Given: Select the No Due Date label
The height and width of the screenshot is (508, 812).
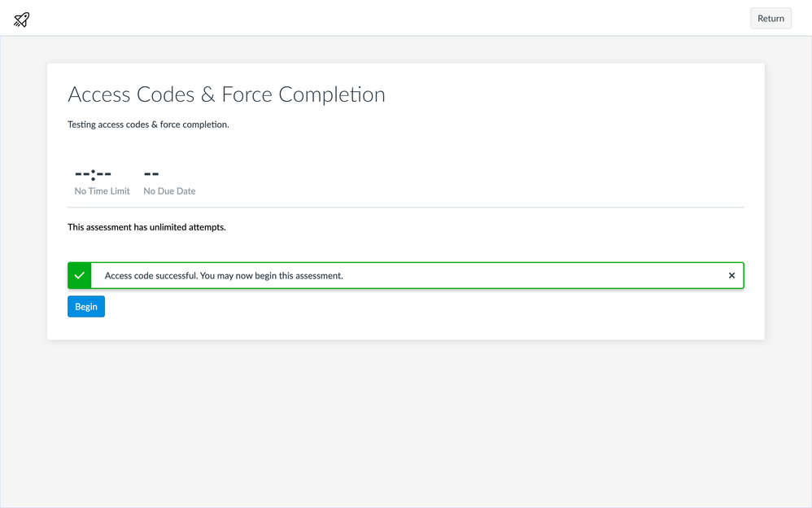Looking at the screenshot, I should pyautogui.click(x=169, y=191).
